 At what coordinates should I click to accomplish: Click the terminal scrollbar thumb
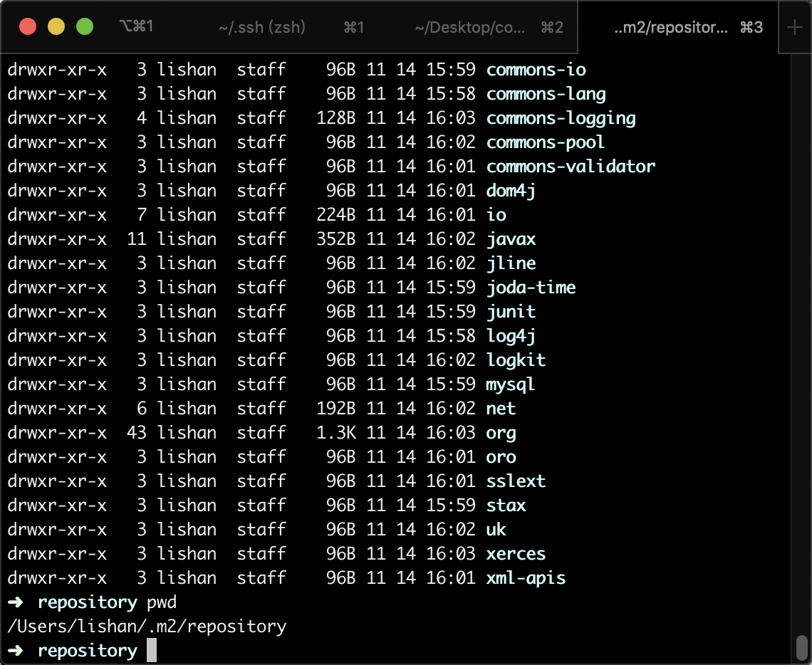coord(801,649)
